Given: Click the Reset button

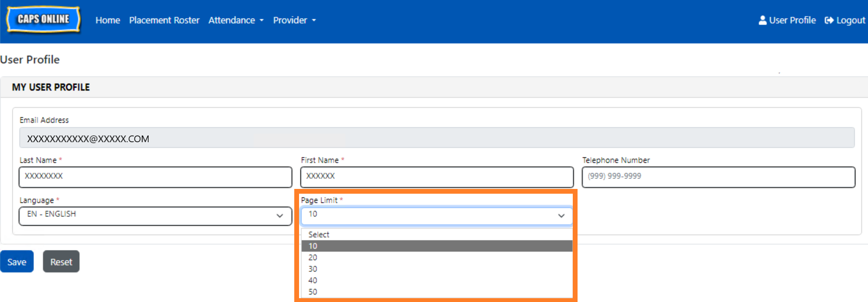Looking at the screenshot, I should pyautogui.click(x=61, y=261).
